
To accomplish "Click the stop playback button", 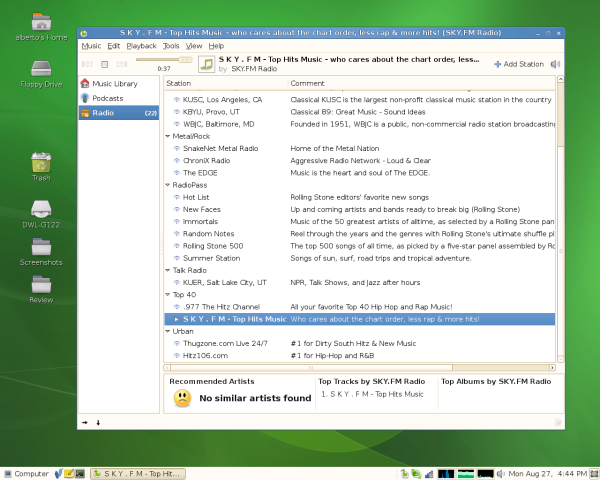I will 104,64.
